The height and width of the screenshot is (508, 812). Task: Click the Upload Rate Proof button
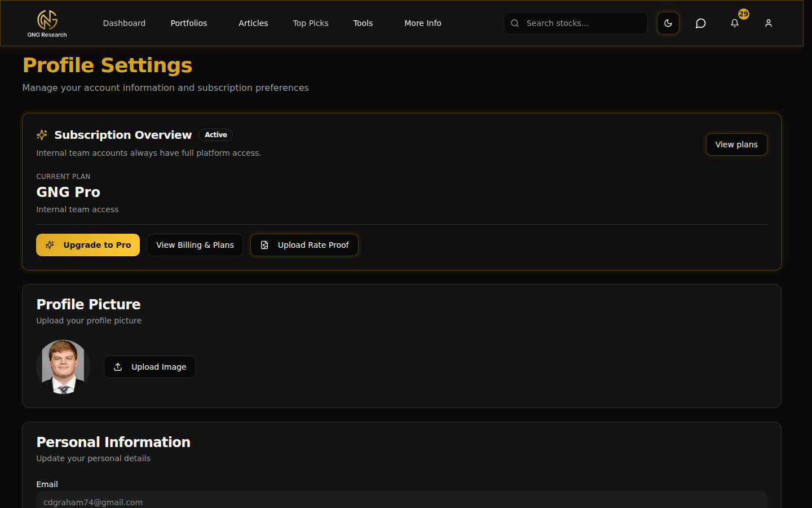pyautogui.click(x=304, y=245)
